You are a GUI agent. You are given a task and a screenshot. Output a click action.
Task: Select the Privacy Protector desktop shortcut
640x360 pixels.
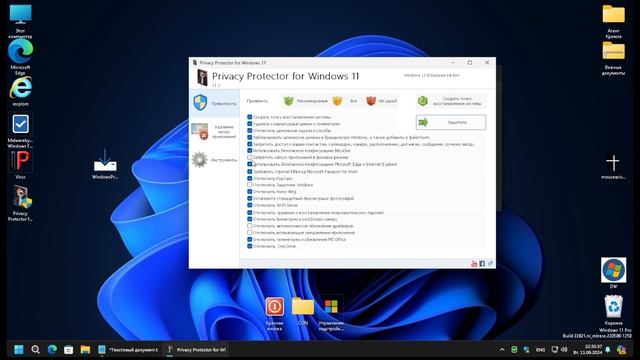[x=20, y=203]
